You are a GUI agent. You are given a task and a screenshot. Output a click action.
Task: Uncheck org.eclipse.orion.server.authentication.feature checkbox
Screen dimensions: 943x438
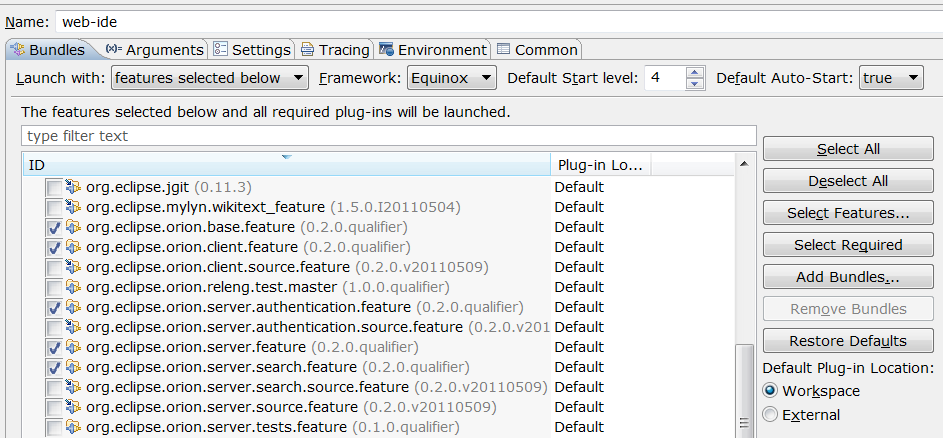[x=54, y=307]
